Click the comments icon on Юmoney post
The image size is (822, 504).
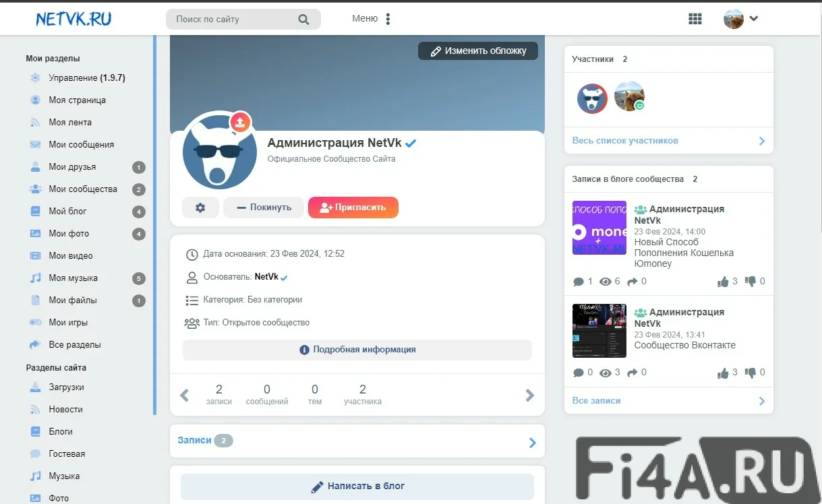(578, 282)
